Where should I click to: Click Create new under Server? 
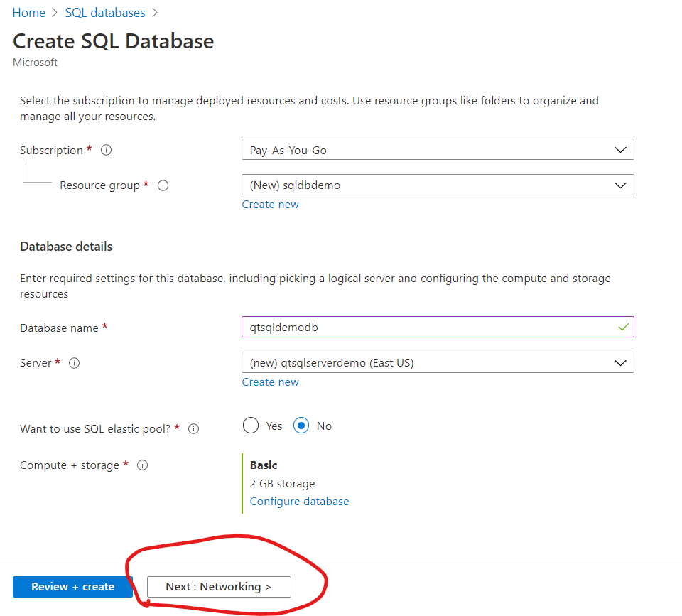click(x=270, y=382)
